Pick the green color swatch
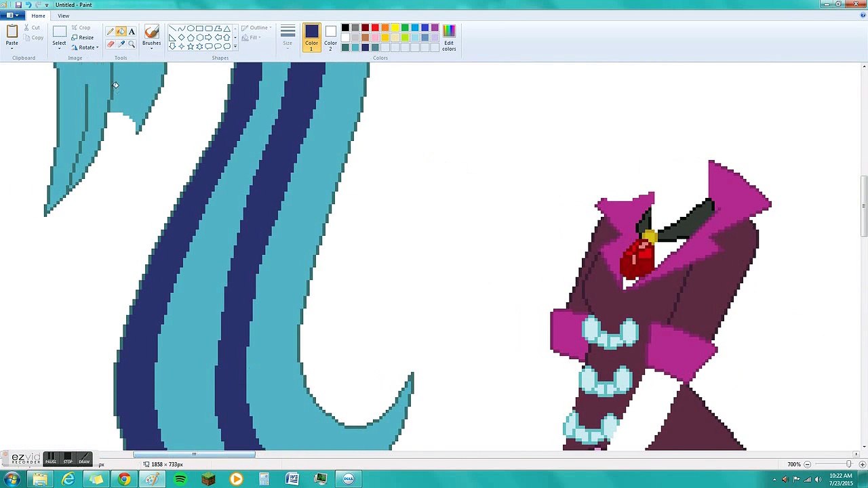This screenshot has height=488, width=868. pyautogui.click(x=405, y=28)
